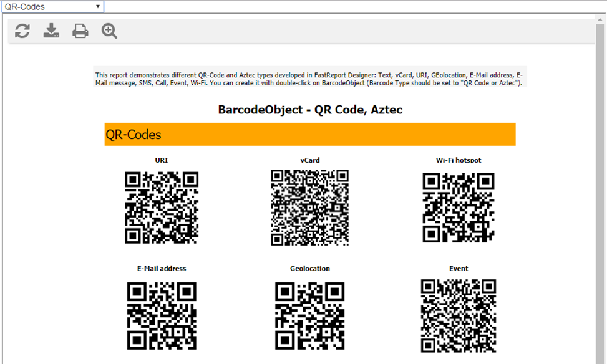Click the Geolocation label
This screenshot has width=607, height=364.
coord(310,269)
